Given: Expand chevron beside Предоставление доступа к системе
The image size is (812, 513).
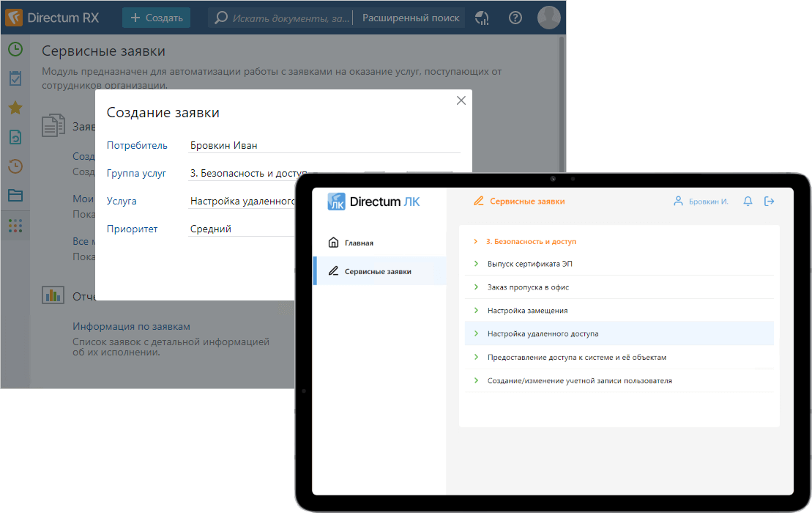Looking at the screenshot, I should coord(476,357).
